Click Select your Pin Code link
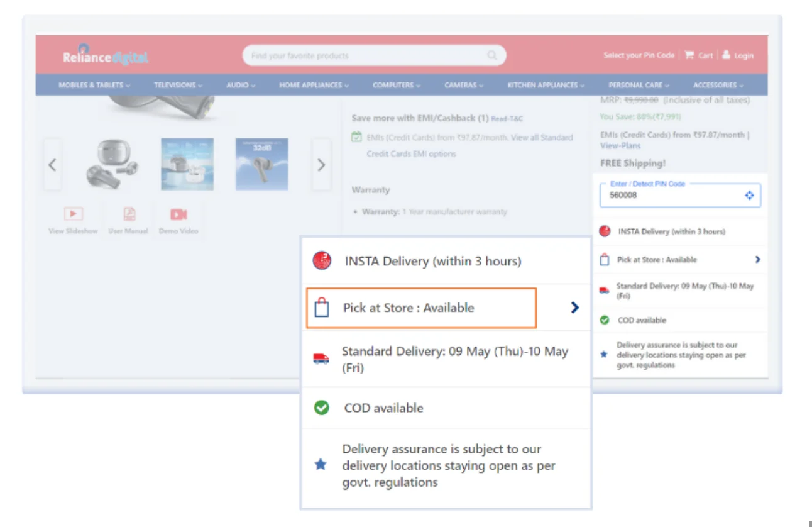 (639, 55)
